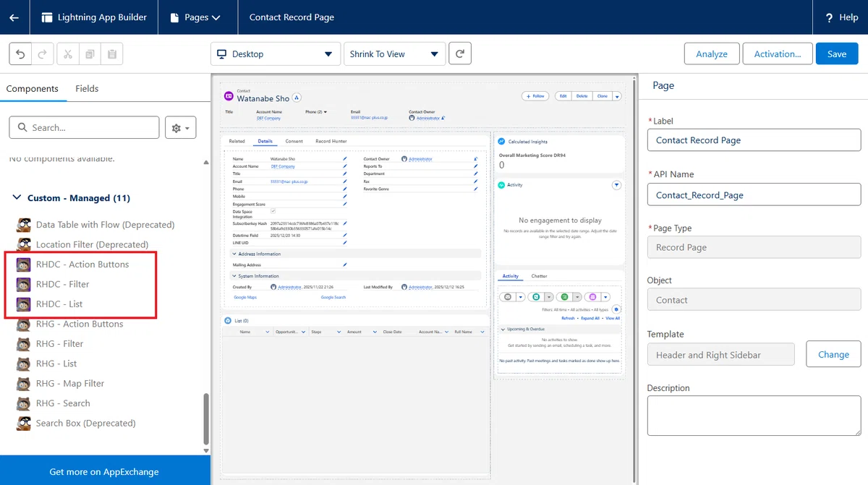Open the Shrink To View zoom dropdown
This screenshot has height=485, width=868.
(394, 54)
